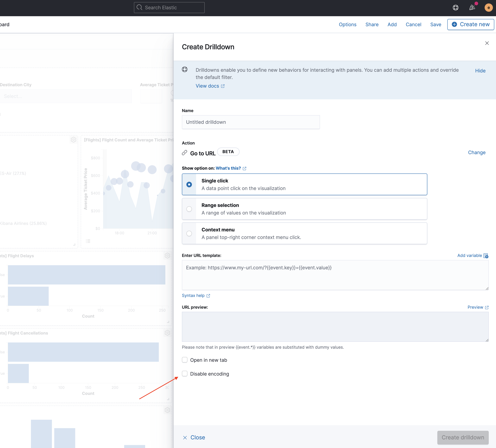The width and height of the screenshot is (496, 448).
Task: Open gear menu on Flight Delays panel
Action: [x=167, y=256]
